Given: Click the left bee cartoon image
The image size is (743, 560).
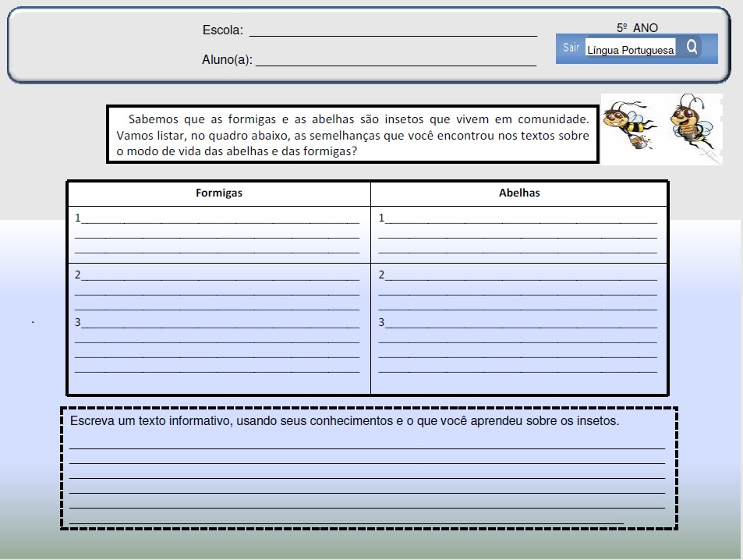Looking at the screenshot, I should (630, 126).
